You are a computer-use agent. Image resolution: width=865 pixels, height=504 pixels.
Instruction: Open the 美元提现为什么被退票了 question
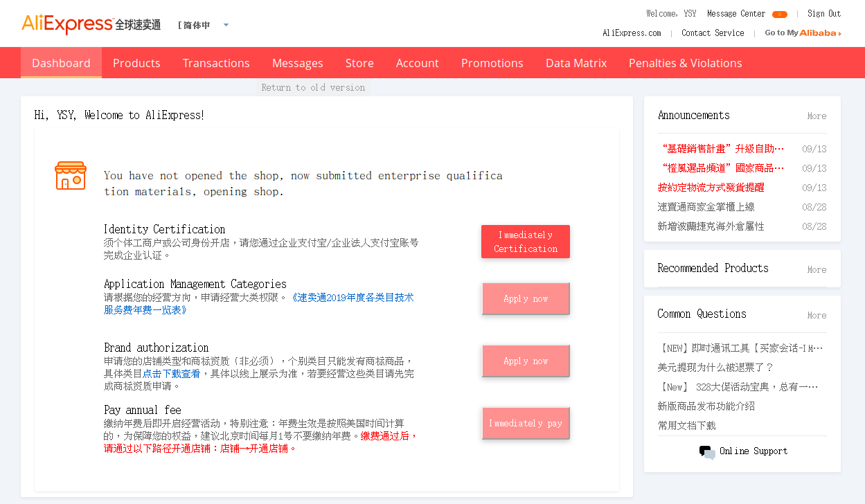[x=715, y=367]
